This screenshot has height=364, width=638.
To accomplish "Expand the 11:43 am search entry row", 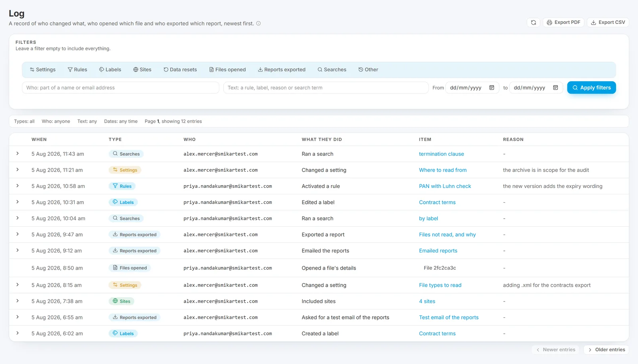I will [18, 153].
